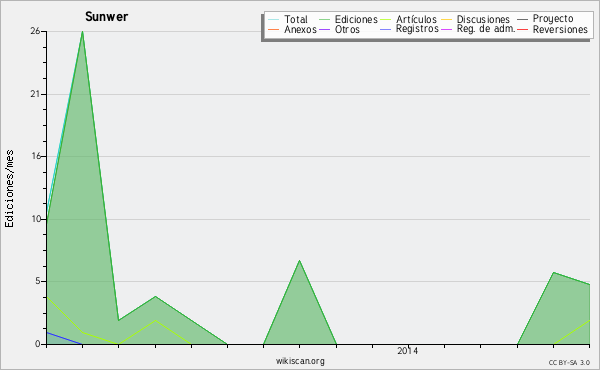Screen dimensions: 600x370
Task: Click the Otros purple line swatch
Action: pos(324,29)
